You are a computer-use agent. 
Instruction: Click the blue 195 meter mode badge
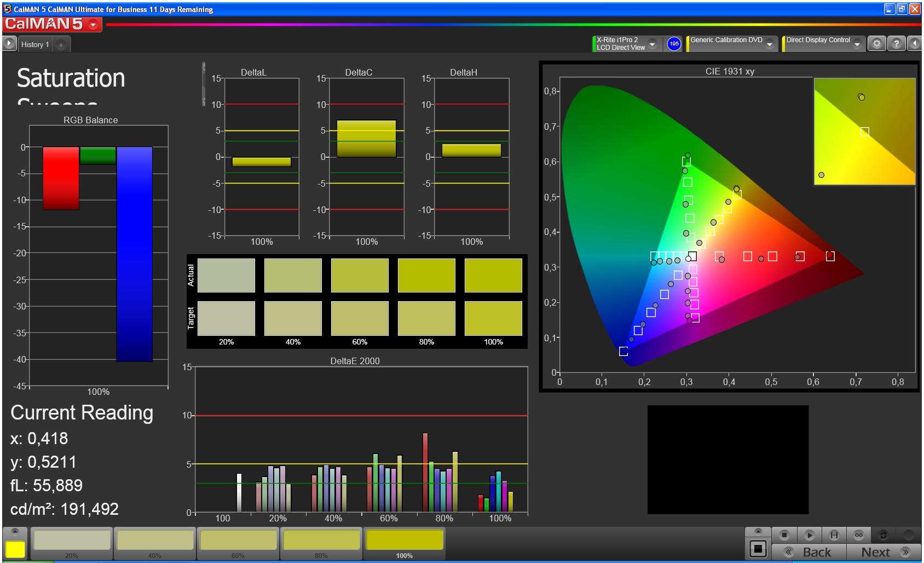[x=674, y=44]
